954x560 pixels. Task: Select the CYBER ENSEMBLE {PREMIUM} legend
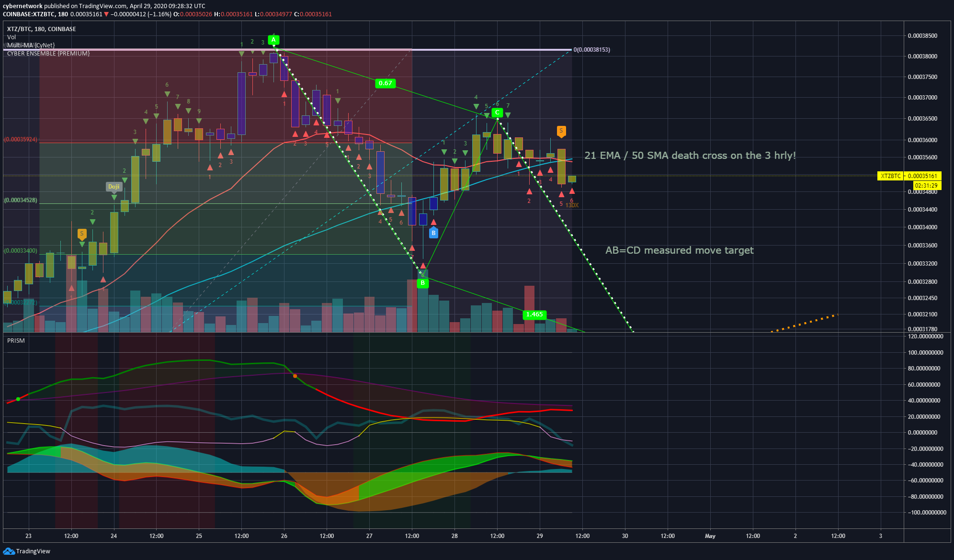click(48, 53)
